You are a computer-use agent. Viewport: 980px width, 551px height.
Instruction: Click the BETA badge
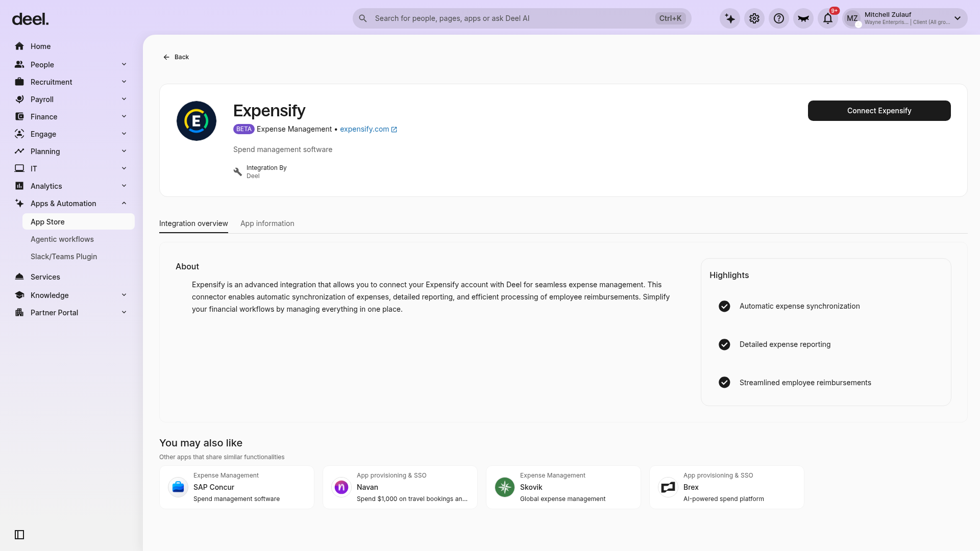pyautogui.click(x=244, y=130)
